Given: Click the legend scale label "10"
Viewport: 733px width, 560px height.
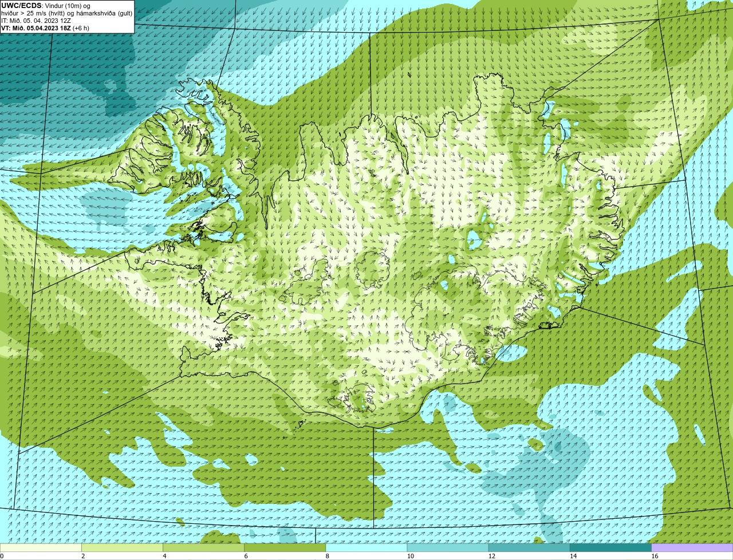Looking at the screenshot, I should pyautogui.click(x=411, y=556).
